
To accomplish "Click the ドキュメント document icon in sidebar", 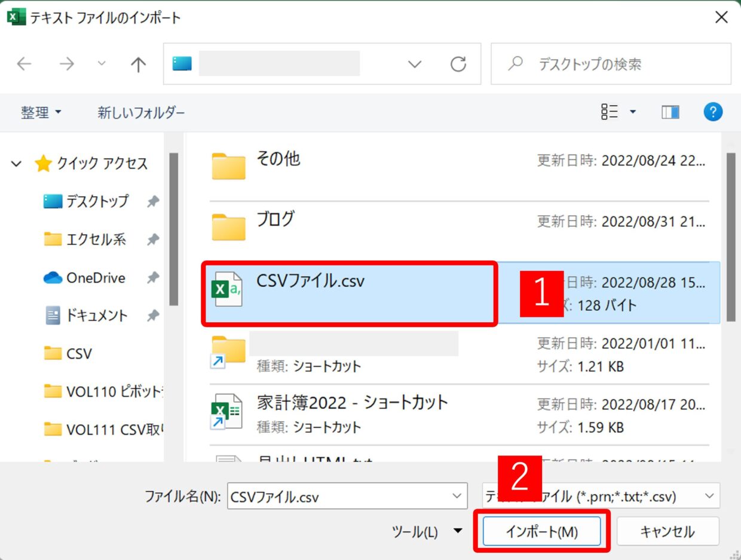I will coord(53,316).
